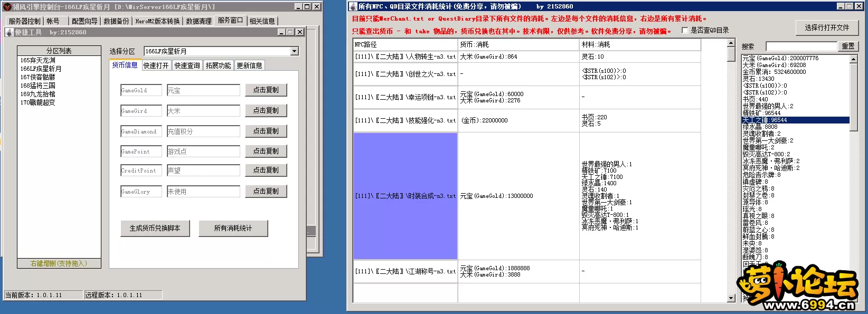Copy the GameDiamond 充值积分 entry
The height and width of the screenshot is (314, 868).
(x=266, y=131)
